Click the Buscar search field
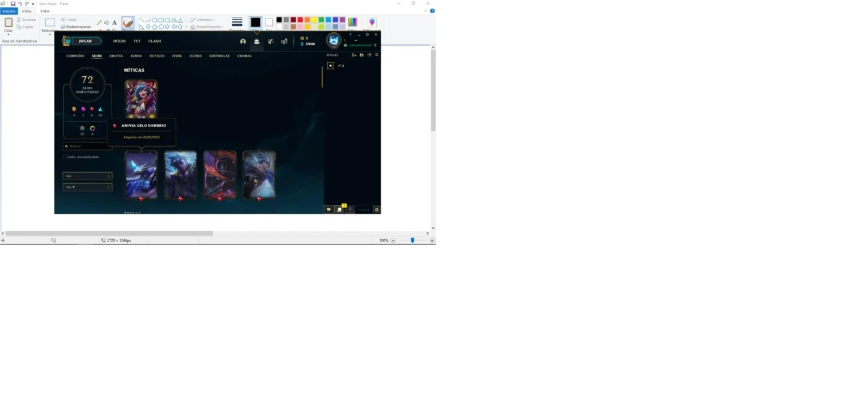 (x=87, y=146)
